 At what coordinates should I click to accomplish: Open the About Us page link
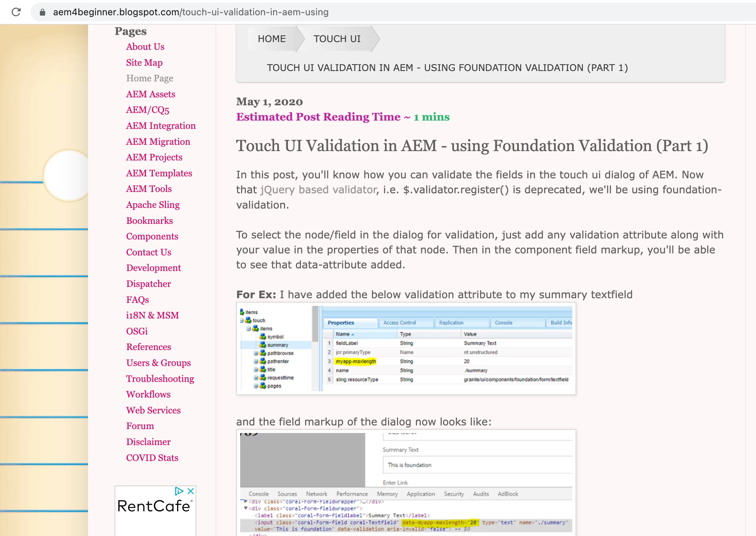coord(145,47)
